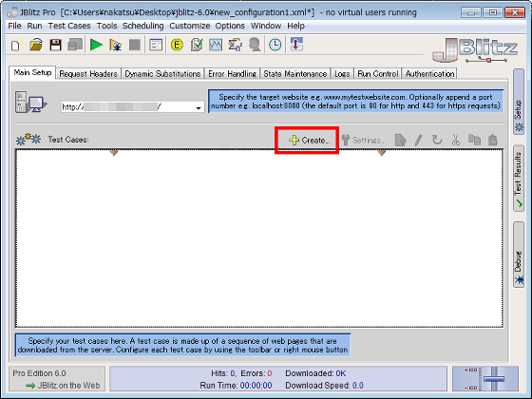The width and height of the screenshot is (532, 399).
Task: Open the Customize menu
Action: pos(190,26)
